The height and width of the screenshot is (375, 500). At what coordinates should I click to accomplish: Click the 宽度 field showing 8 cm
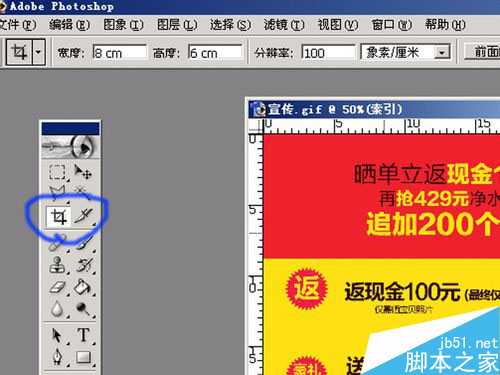[x=119, y=53]
